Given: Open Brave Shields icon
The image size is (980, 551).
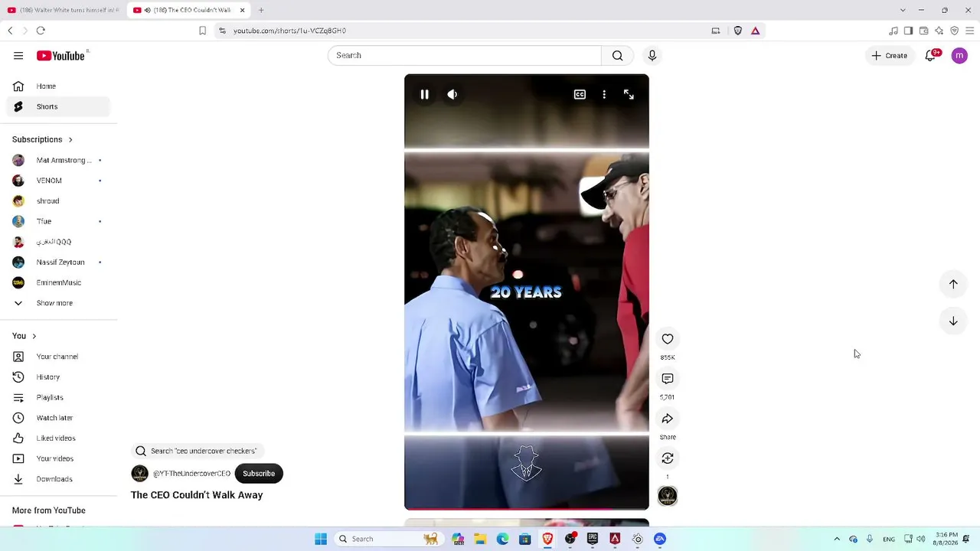Looking at the screenshot, I should (738, 31).
